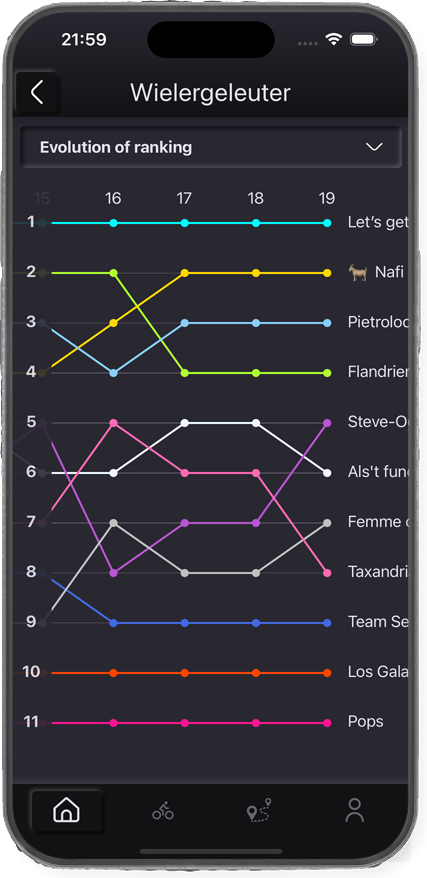Click the dropdown chevron arrow

[x=373, y=147]
